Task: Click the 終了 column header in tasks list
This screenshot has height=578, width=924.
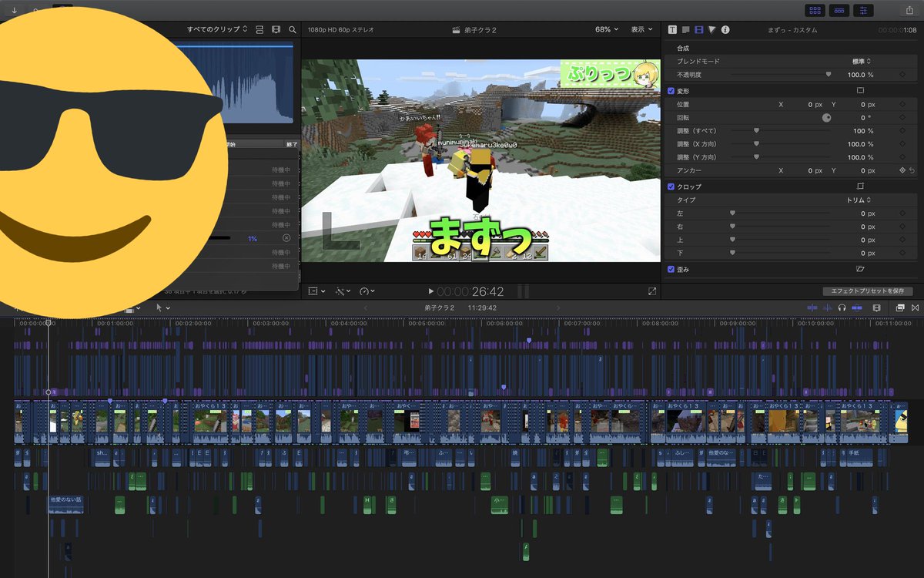Action: [x=291, y=144]
